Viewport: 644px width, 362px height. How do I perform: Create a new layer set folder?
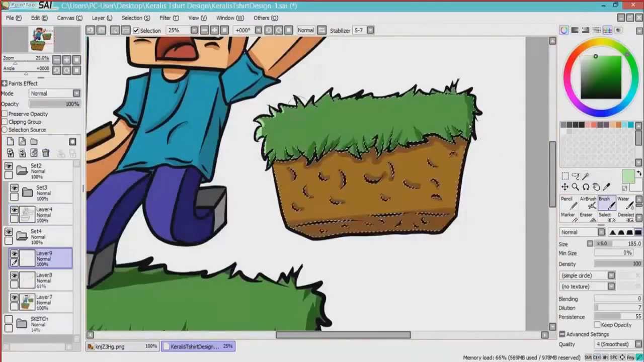[x=34, y=142]
